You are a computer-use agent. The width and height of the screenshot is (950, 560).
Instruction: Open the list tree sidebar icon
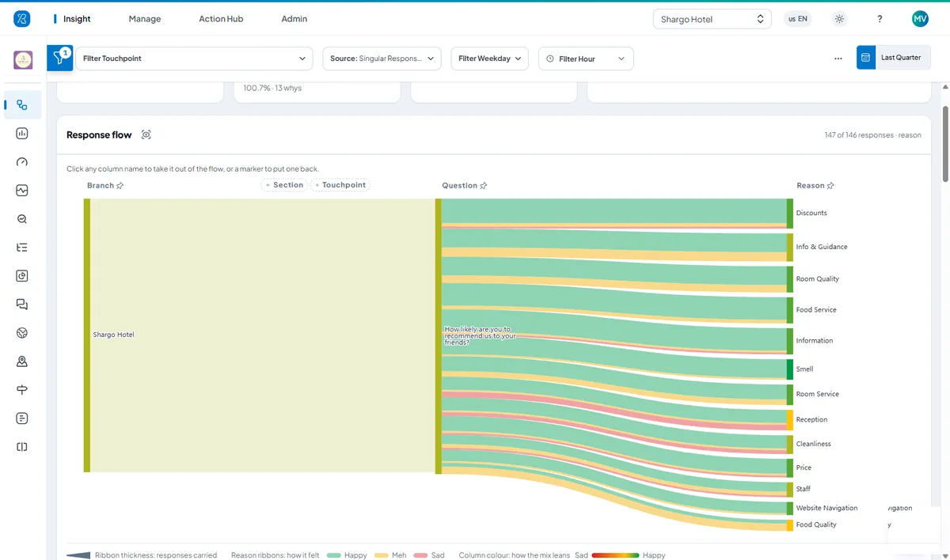(x=22, y=248)
